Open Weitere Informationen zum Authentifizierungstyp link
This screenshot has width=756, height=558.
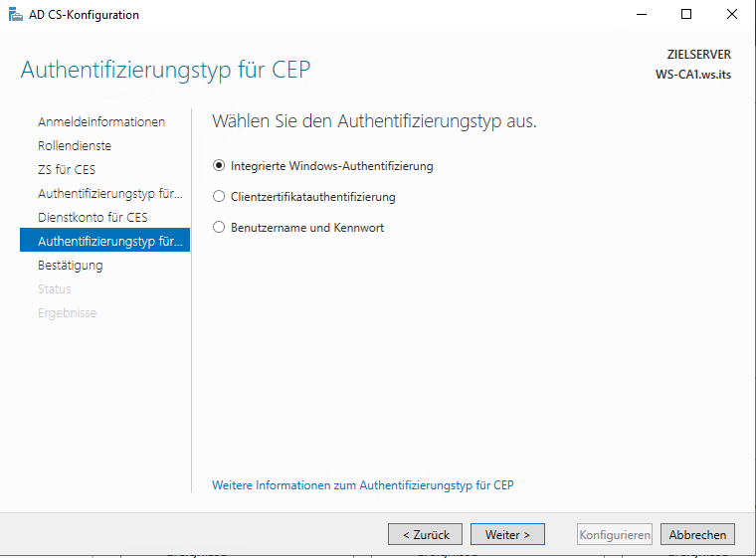tap(362, 485)
